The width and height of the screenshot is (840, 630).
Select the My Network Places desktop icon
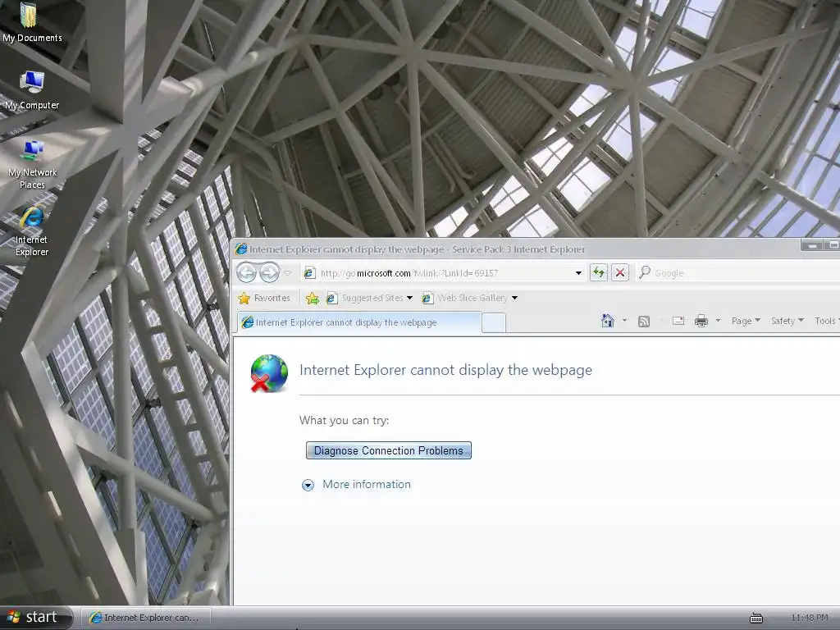pyautogui.click(x=32, y=164)
